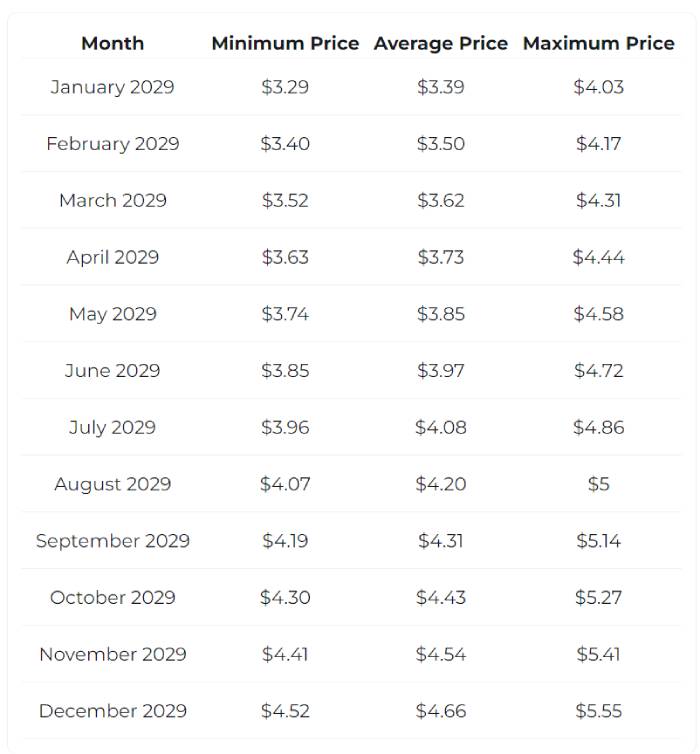The height and width of the screenshot is (754, 700).
Task: Select the December 2029 month cell
Action: (112, 711)
